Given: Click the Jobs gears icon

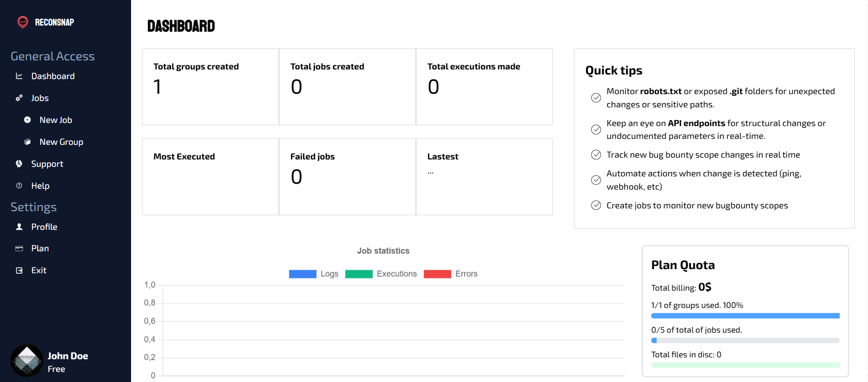Looking at the screenshot, I should 19,98.
